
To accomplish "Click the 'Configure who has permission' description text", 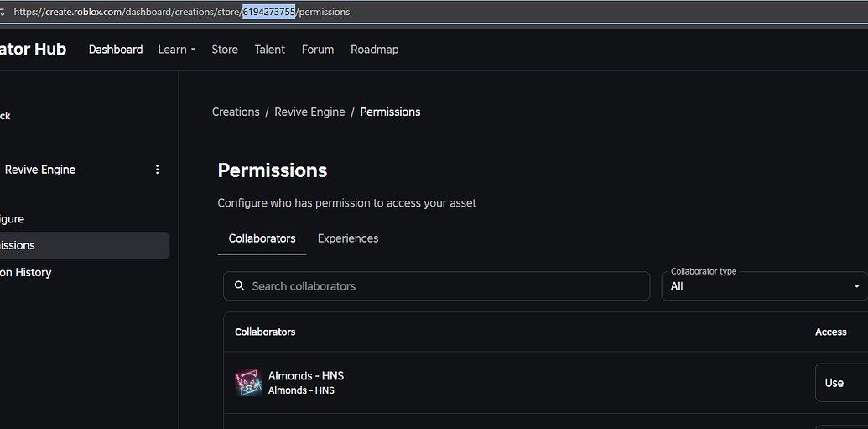I will pos(347,203).
